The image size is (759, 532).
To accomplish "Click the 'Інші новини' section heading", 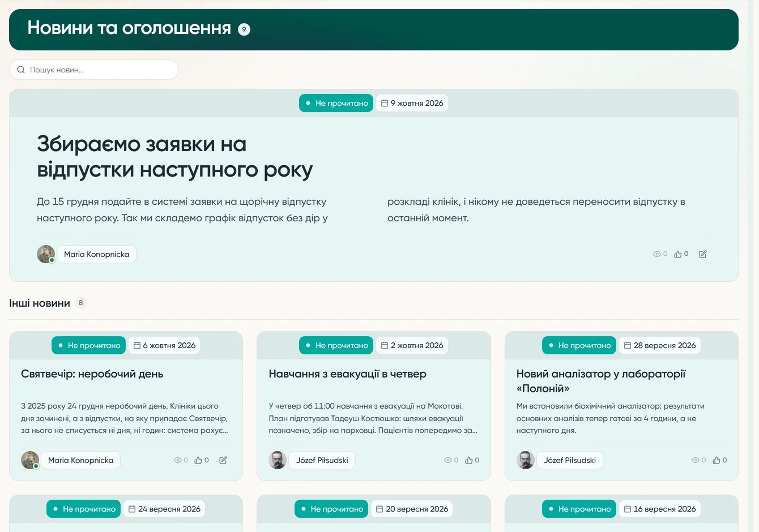I will 40,303.
